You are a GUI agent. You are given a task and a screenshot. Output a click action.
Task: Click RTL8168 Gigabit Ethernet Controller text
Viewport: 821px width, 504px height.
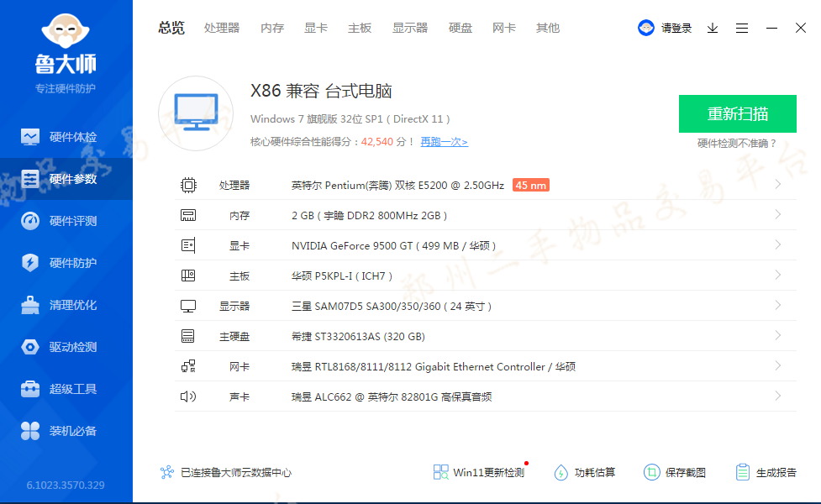[434, 367]
